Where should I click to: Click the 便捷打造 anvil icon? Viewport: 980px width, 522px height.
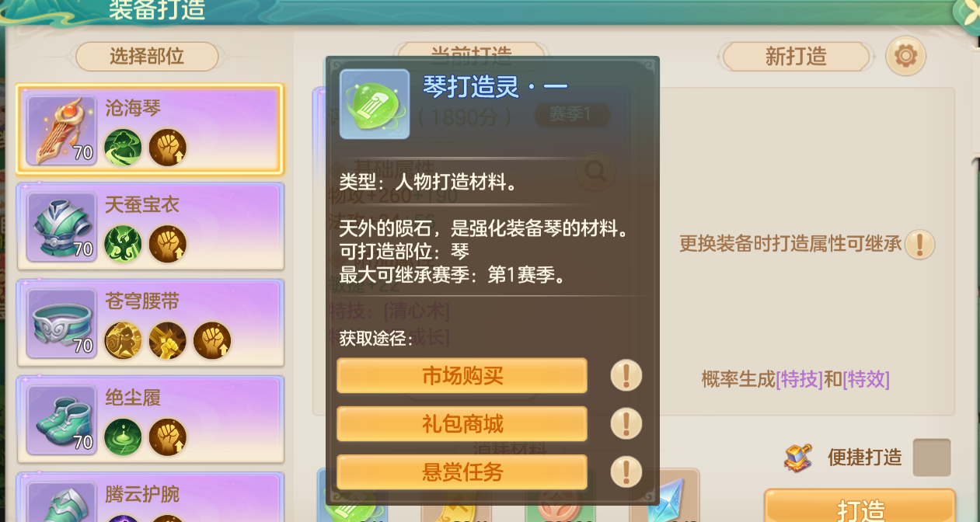[x=798, y=457]
